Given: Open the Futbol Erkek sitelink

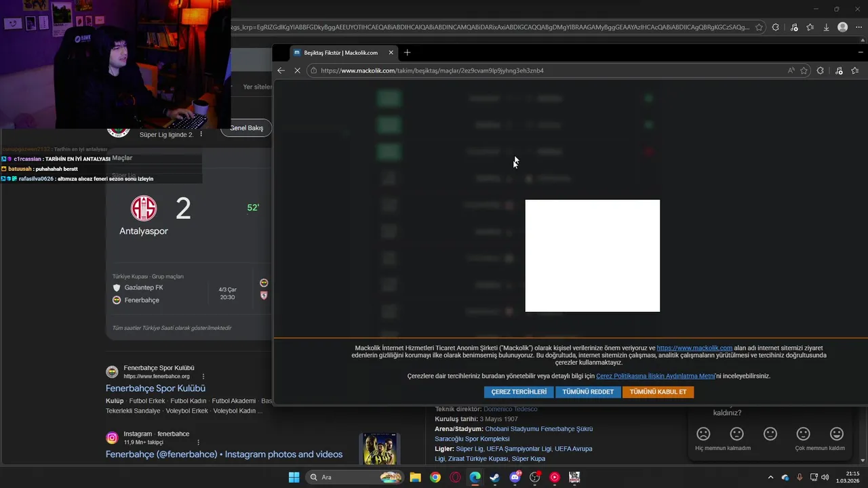Looking at the screenshot, I should (148, 401).
